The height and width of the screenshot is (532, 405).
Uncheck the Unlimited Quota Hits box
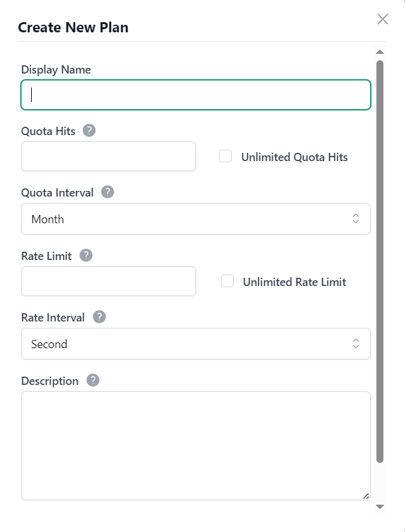225,155
